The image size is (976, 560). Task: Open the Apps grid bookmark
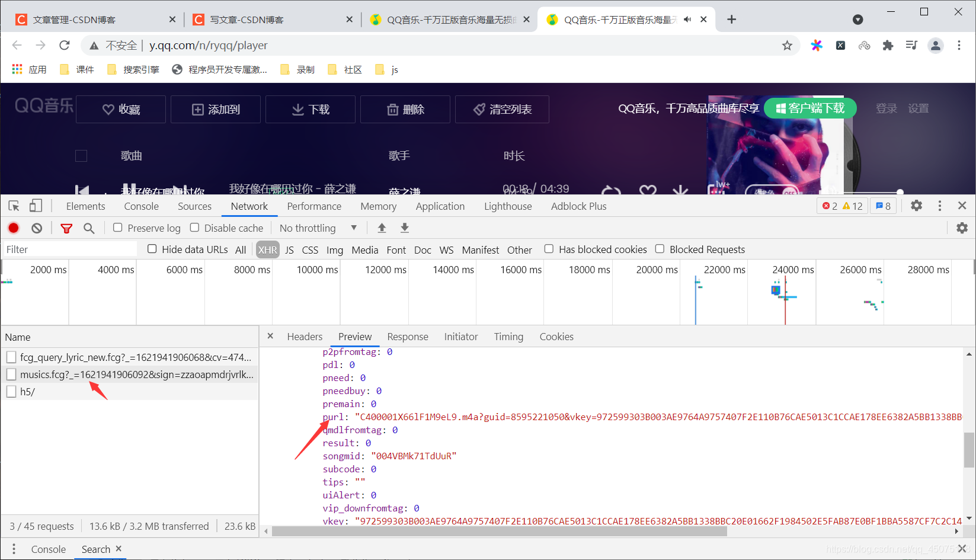click(x=29, y=69)
